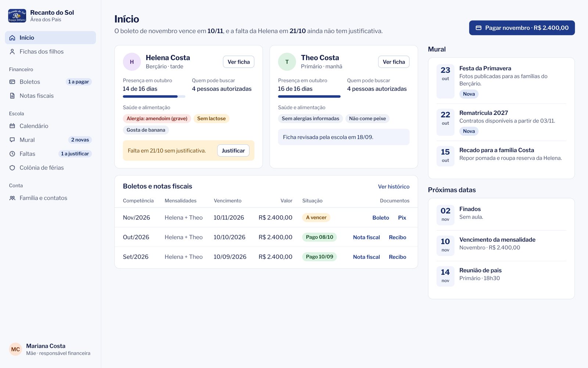Click the 1 a pagar badge

[x=79, y=82]
